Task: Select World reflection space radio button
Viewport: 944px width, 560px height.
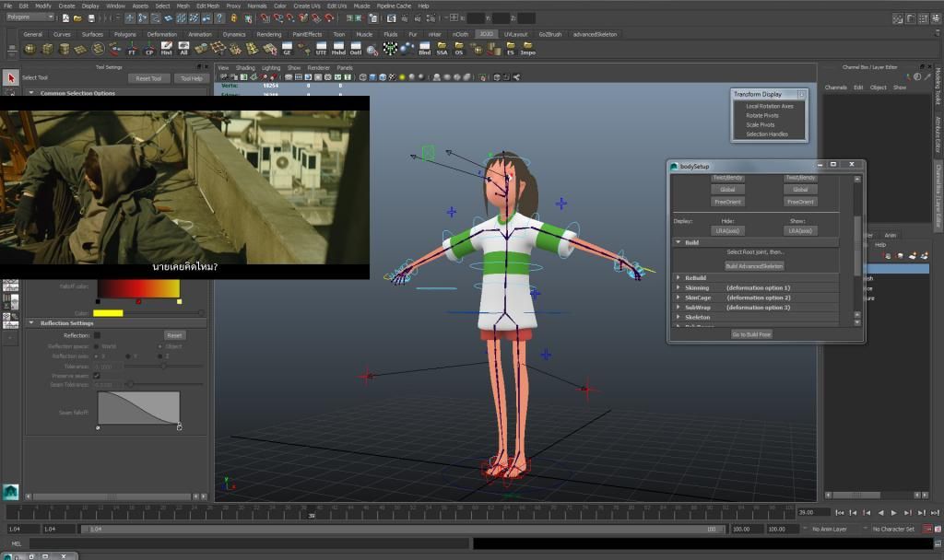Action: 97,346
